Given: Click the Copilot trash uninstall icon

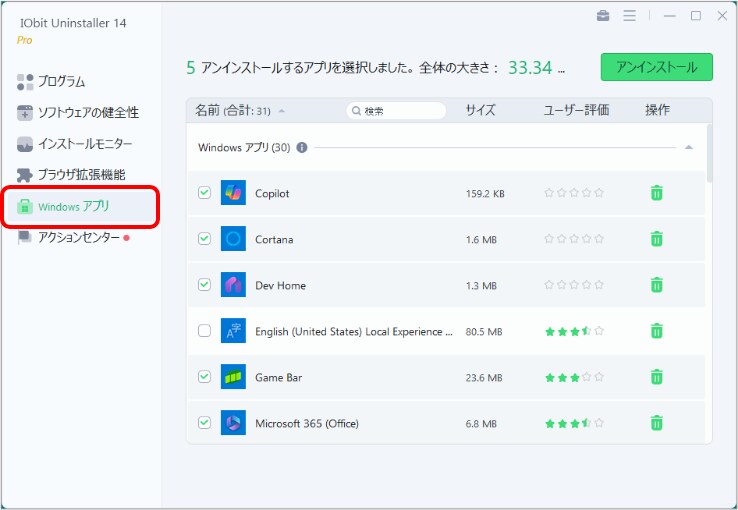Looking at the screenshot, I should tap(657, 193).
